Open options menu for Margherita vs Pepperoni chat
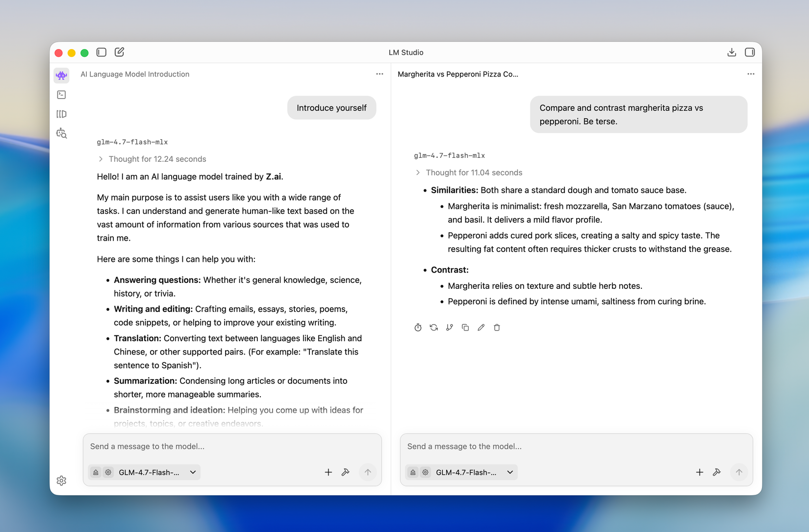Screen dimensions: 809x532 click(750, 74)
